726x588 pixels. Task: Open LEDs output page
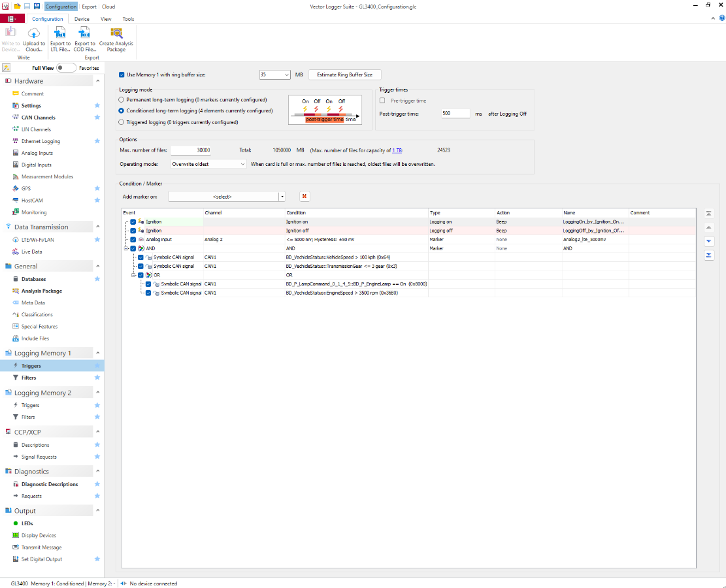click(x=27, y=523)
